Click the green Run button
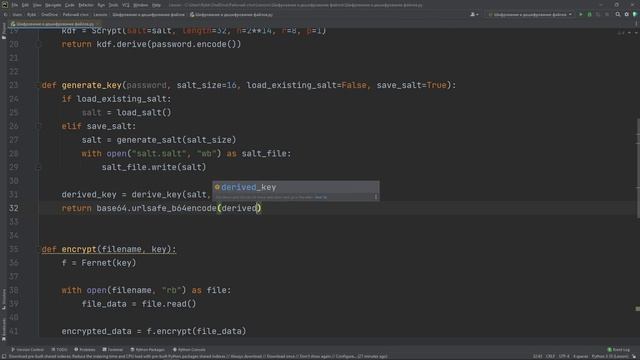Viewport: 640px width, 360px height. tap(581, 15)
